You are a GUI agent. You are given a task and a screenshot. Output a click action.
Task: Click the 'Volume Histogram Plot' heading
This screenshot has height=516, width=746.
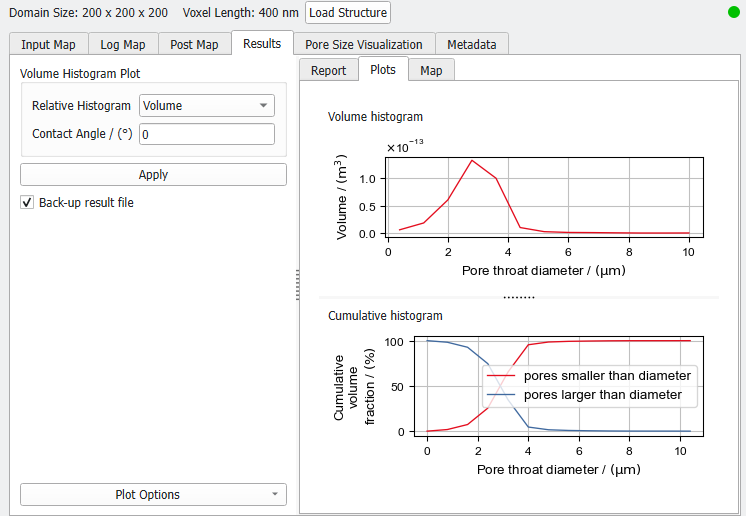tap(80, 74)
